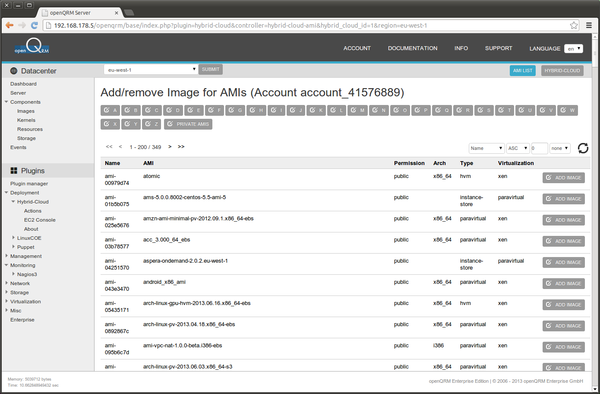Viewport: 600px width, 394px height.
Task: Filter AMIs by letter P
Action: click(x=421, y=111)
